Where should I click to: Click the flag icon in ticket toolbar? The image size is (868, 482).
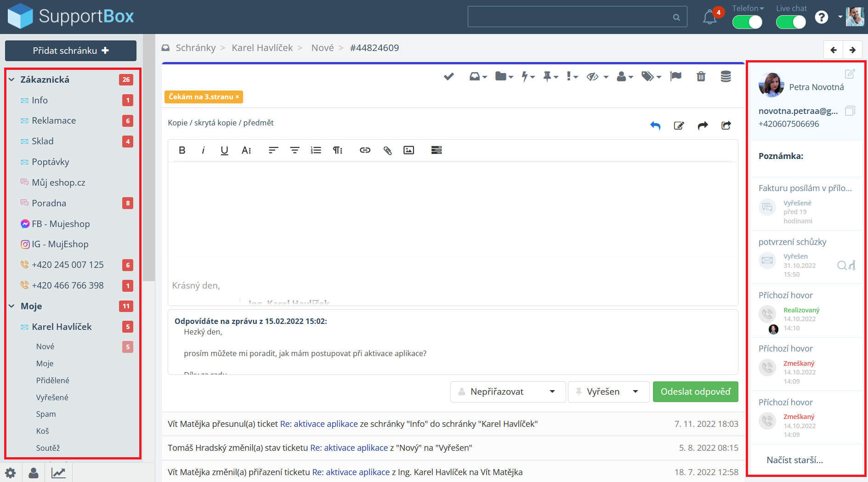pos(675,76)
